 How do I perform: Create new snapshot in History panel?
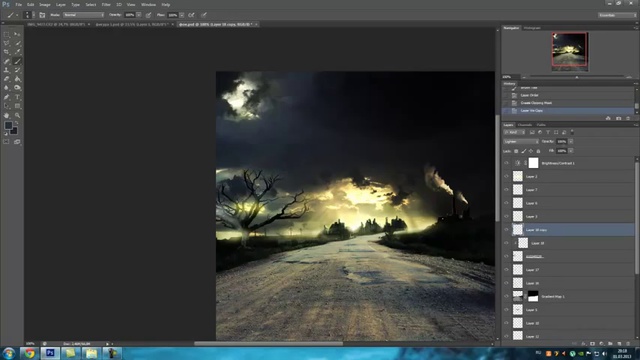(618, 118)
